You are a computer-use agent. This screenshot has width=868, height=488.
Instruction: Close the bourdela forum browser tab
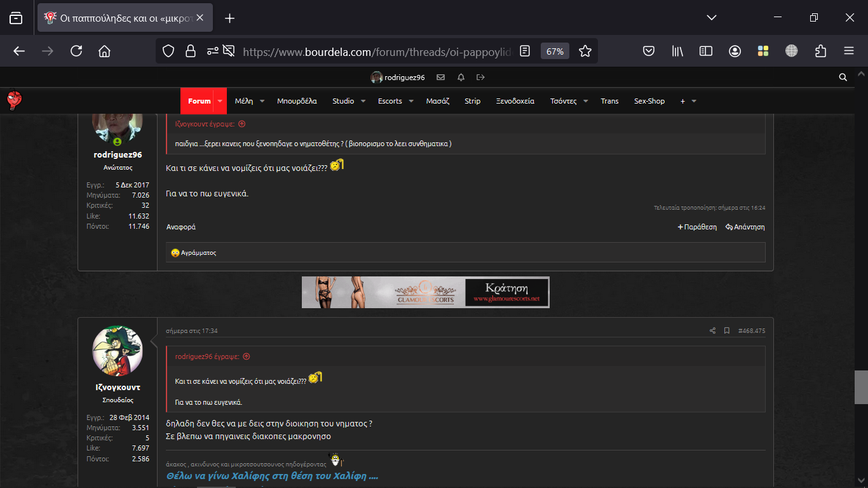[200, 18]
